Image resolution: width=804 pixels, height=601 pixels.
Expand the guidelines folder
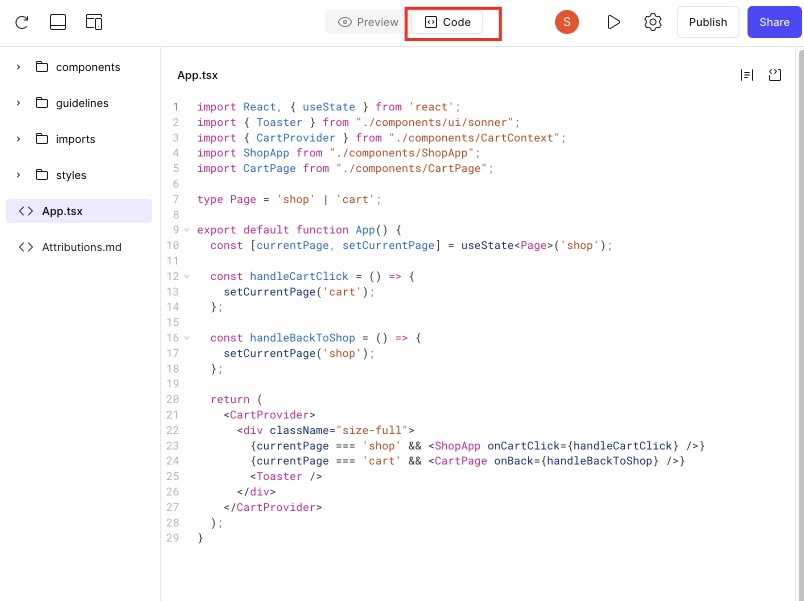19,103
